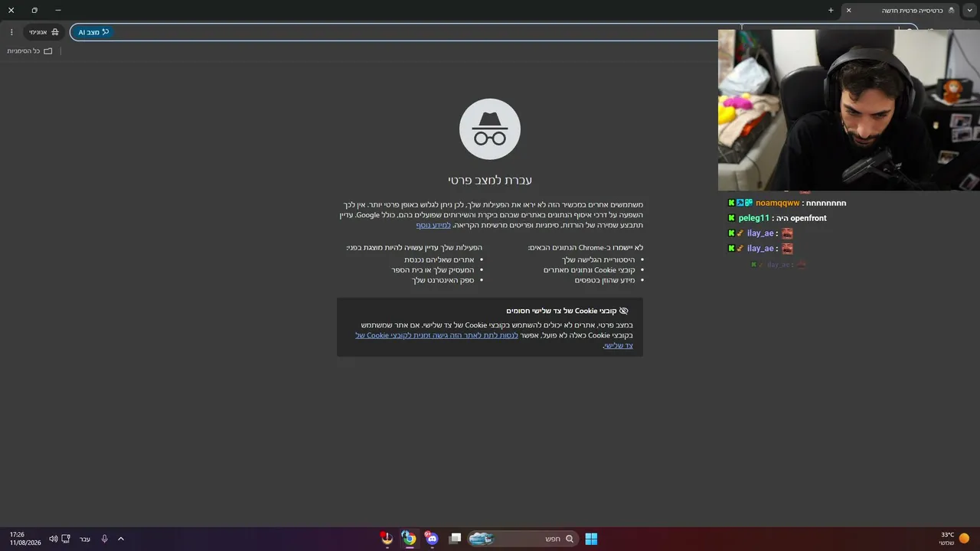Click the incognito hat-and-glasses logo
This screenshot has height=551, width=980.
click(490, 129)
